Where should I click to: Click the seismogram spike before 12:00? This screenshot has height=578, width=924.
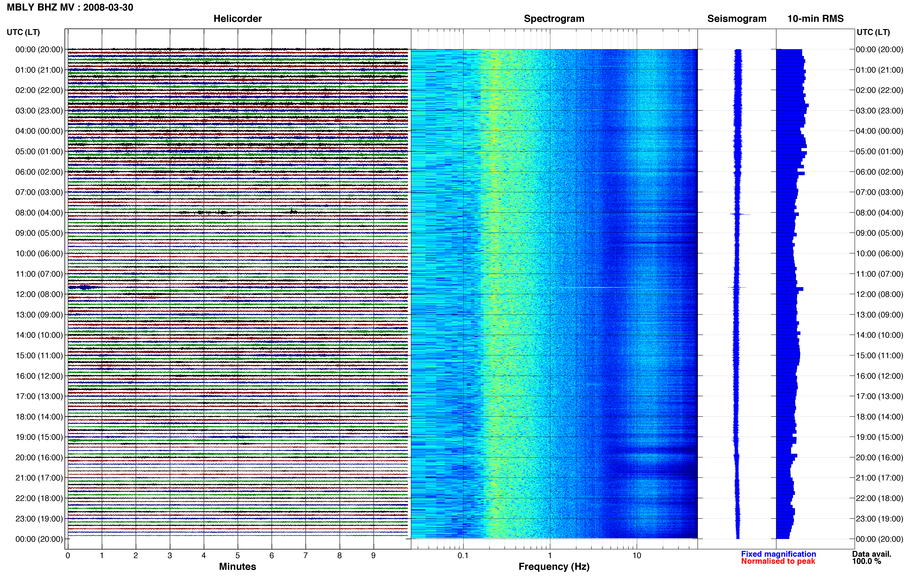point(737,287)
